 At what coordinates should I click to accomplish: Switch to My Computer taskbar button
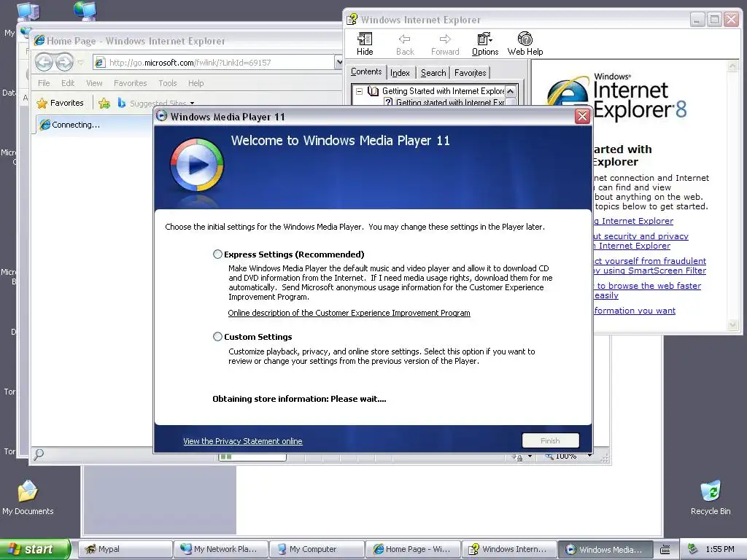coord(317,549)
